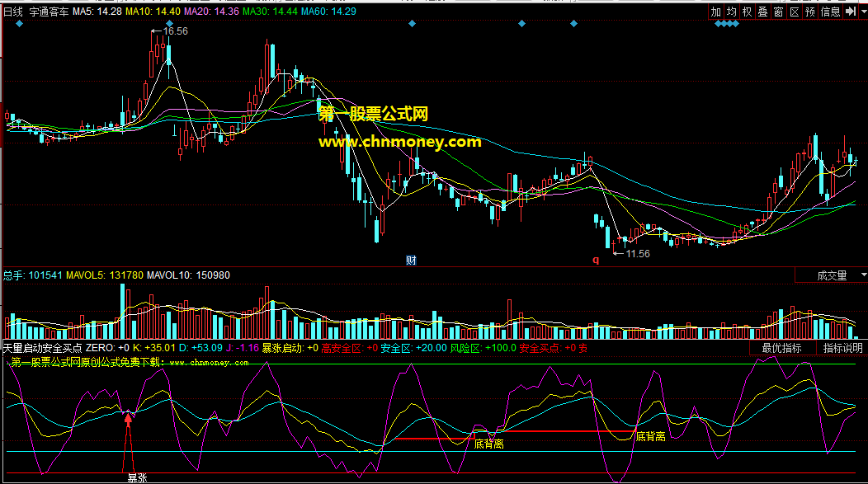Select the 区 interval statistics button
Image resolution: width=868 pixels, height=484 pixels.
(795, 12)
